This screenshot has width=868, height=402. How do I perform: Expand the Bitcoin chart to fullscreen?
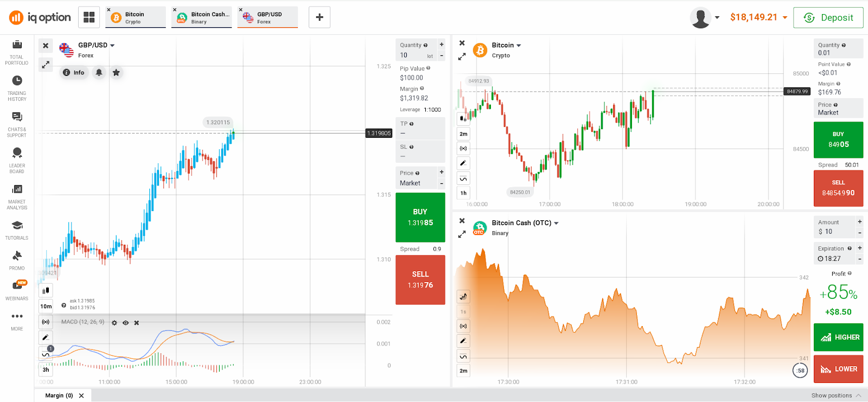pos(462,56)
